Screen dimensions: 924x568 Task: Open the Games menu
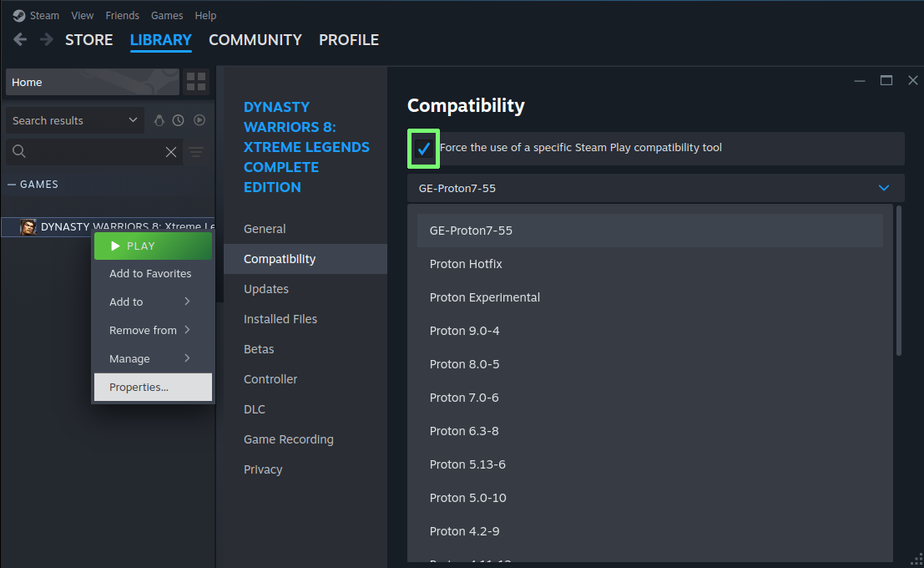pos(167,15)
